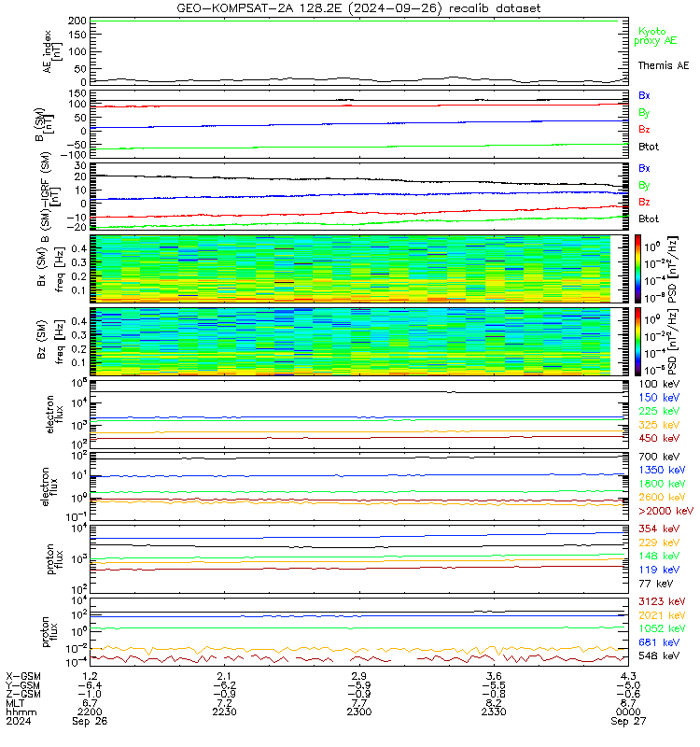This screenshot has height=747, width=700.
Task: Click the 'Z-GSM' row label
Action: point(23,694)
